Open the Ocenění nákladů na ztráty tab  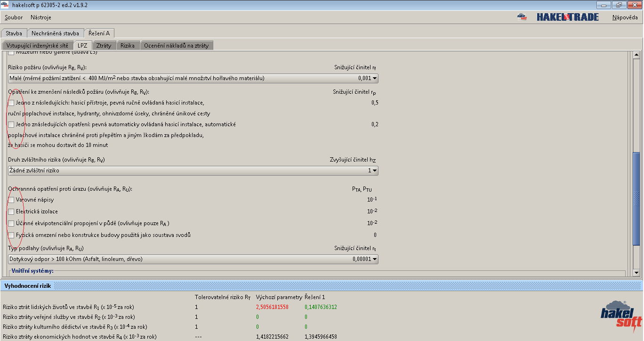tap(177, 46)
